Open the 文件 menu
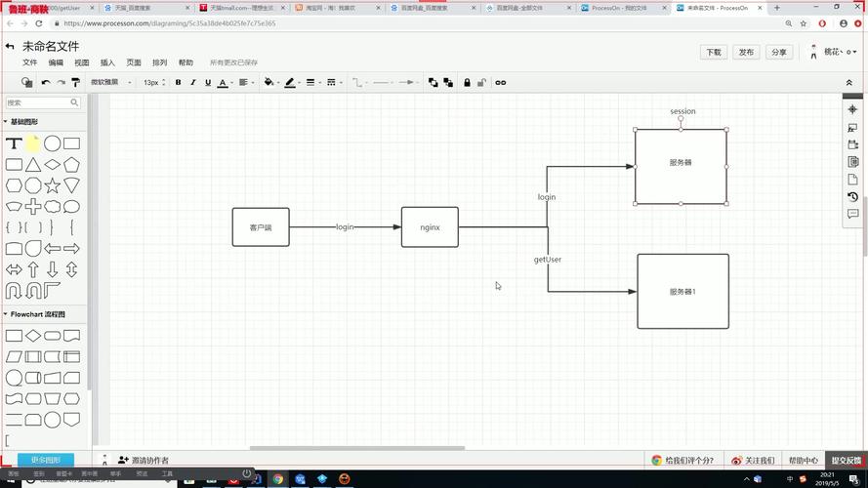This screenshot has height=488, width=868. pyautogui.click(x=30, y=62)
